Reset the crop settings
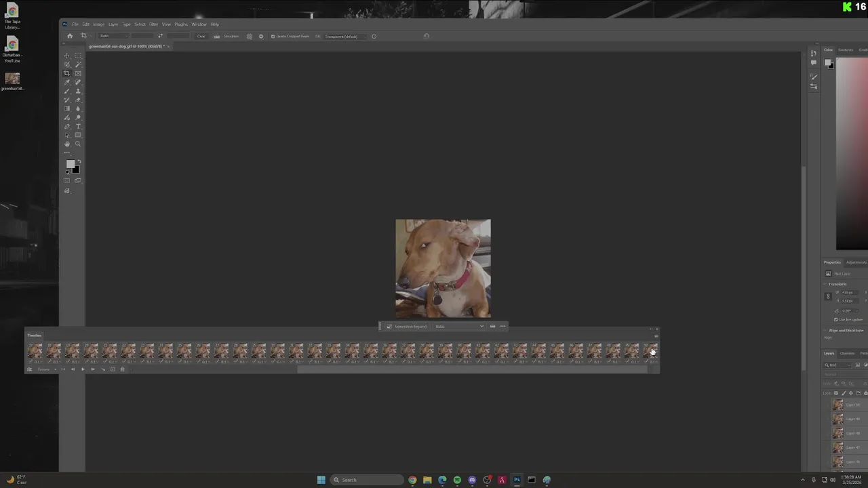Screen dimensions: 868x488 426,36
